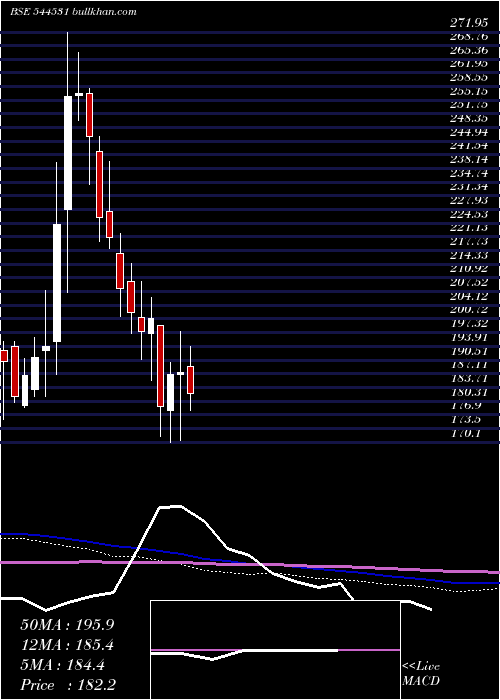
Task: Click the 190.51 price axis label
Action: click(x=468, y=351)
